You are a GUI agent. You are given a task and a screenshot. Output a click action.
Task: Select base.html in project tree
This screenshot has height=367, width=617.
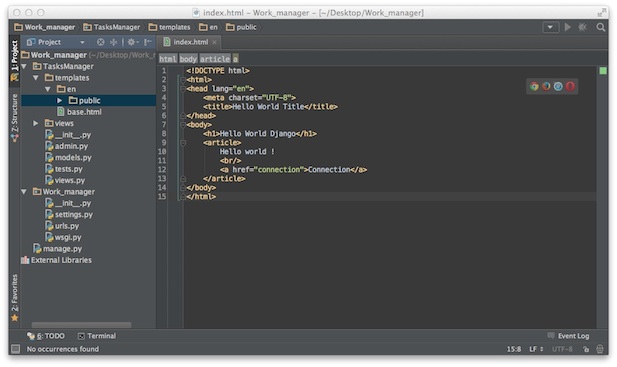79,112
